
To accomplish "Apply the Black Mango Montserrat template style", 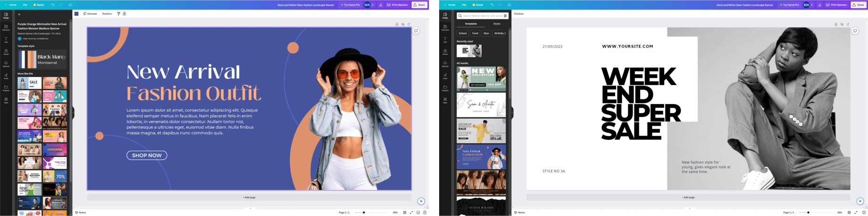I will (42, 60).
